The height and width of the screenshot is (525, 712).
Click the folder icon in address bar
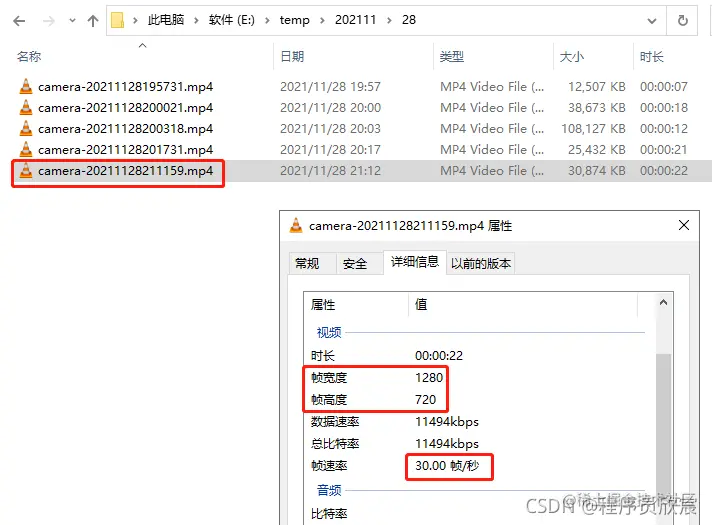118,20
